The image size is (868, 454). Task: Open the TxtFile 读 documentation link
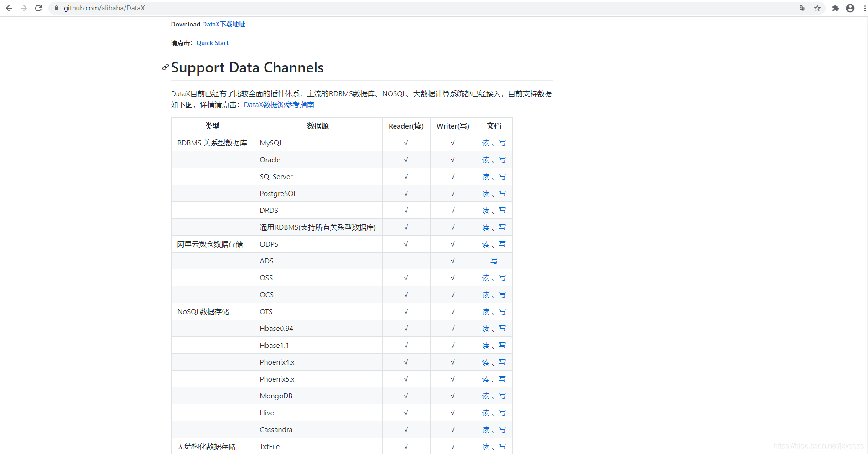click(486, 447)
